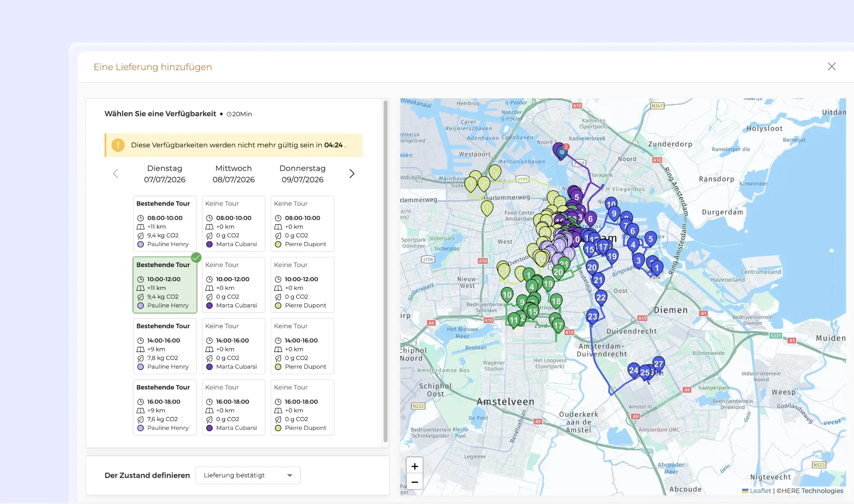
Task: Select Dienstag 08:00-10:00 Pauline Henry slot
Action: (x=165, y=224)
